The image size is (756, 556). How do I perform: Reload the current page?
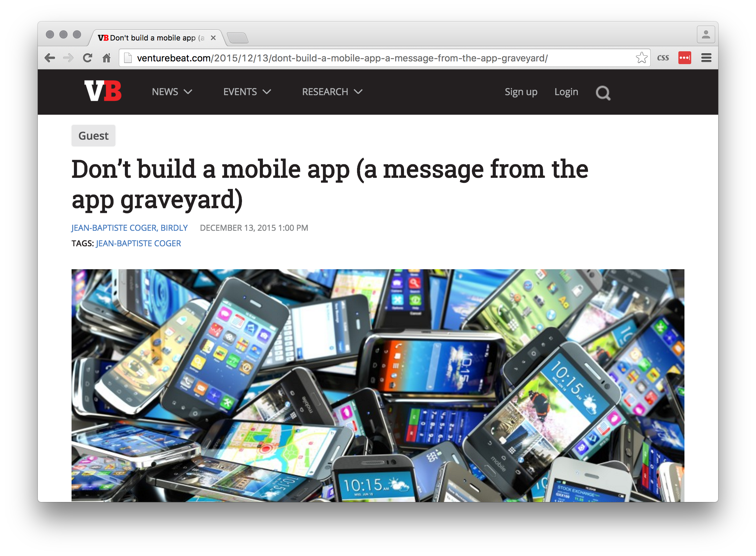pyautogui.click(x=87, y=58)
